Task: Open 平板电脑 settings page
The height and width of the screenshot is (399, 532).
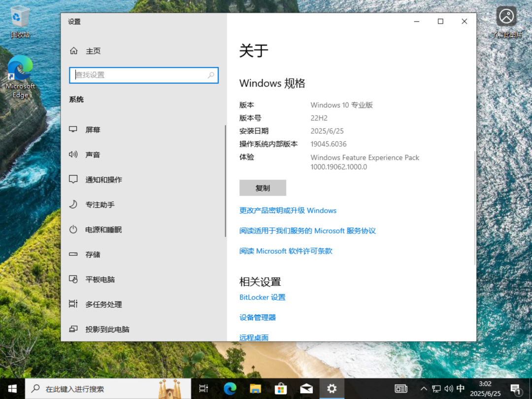Action: point(143,279)
